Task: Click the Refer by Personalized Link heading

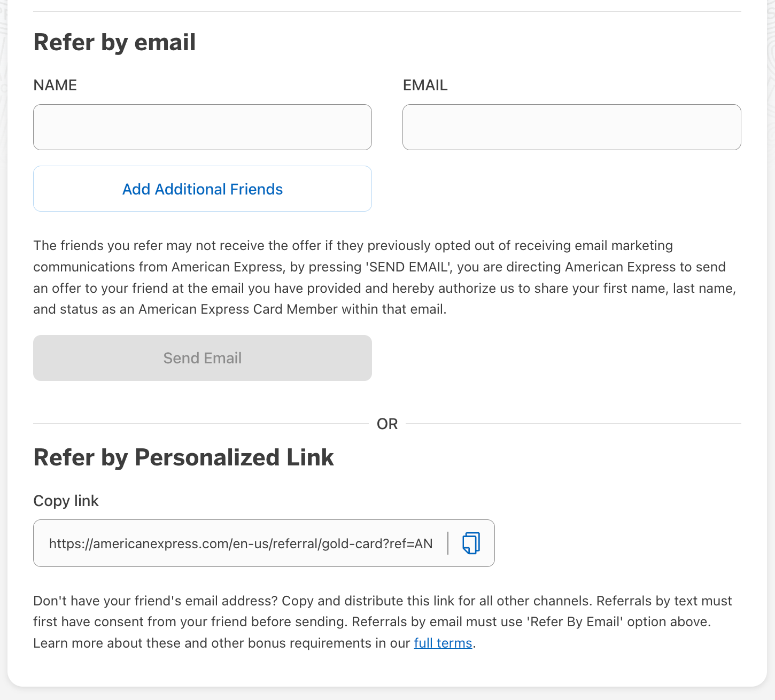Action: [184, 457]
